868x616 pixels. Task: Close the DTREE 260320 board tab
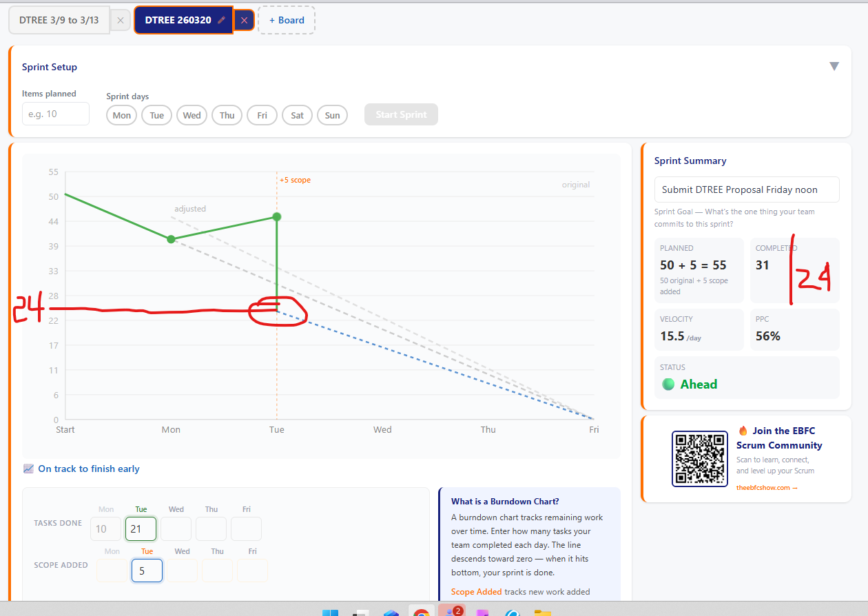coord(244,21)
